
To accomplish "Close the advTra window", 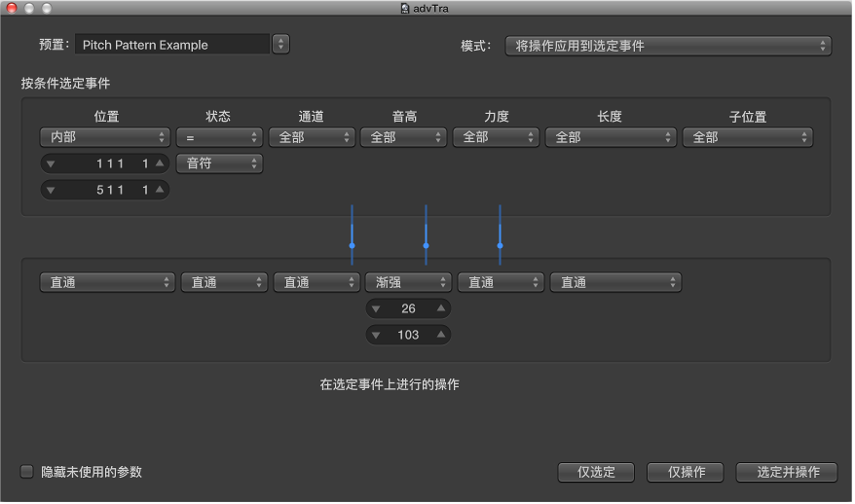I will tap(12, 8).
